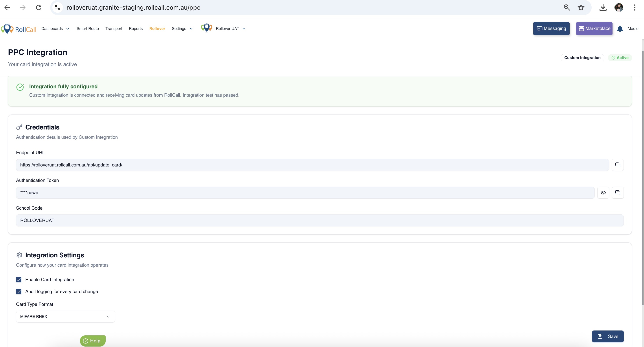Copy the Endpoint URL to clipboard
Viewport: 644px width, 347px height.
(618, 165)
